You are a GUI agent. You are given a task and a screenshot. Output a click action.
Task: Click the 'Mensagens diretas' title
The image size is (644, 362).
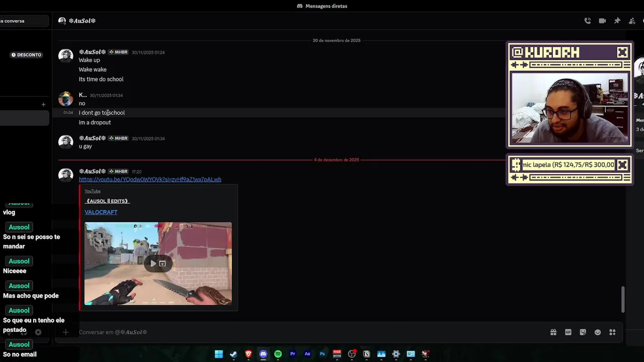click(326, 6)
